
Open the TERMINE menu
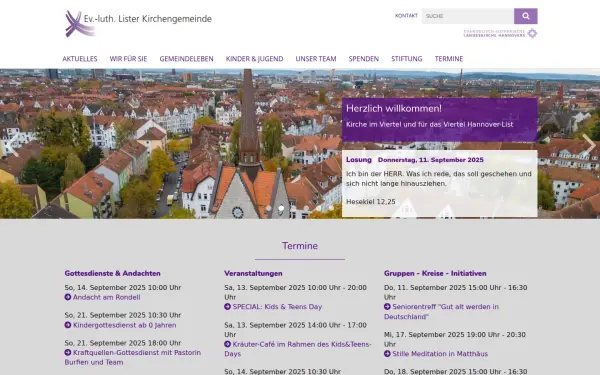point(449,59)
